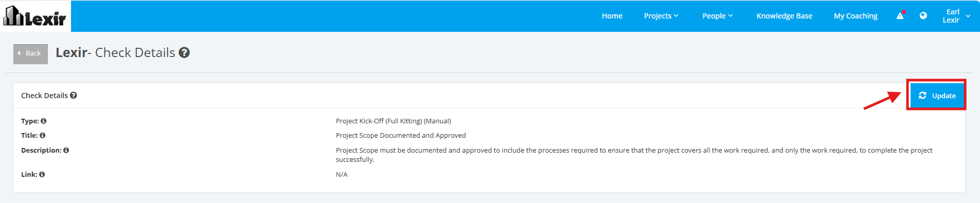980x203 pixels.
Task: Click info icon beside Description label
Action: coord(66,151)
